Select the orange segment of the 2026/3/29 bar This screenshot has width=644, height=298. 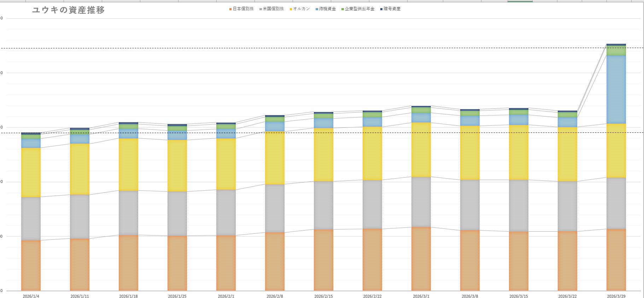click(x=616, y=260)
